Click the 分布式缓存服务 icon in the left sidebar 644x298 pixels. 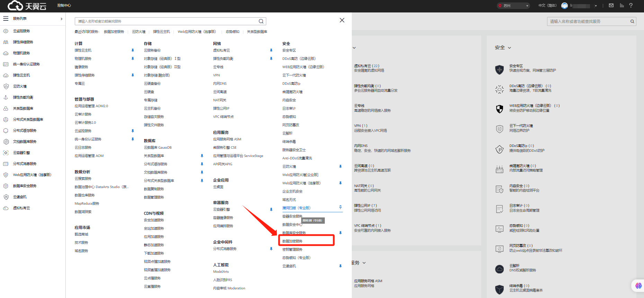click(x=6, y=131)
